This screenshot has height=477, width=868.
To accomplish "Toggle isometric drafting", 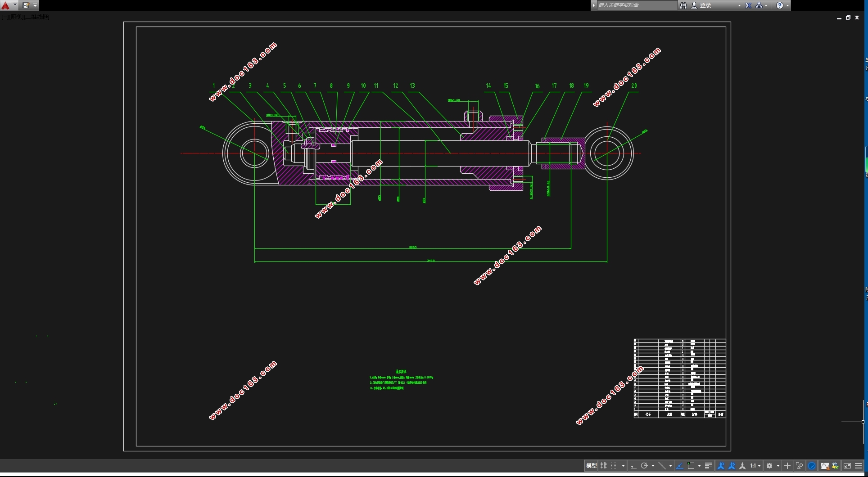I will pyautogui.click(x=662, y=466).
